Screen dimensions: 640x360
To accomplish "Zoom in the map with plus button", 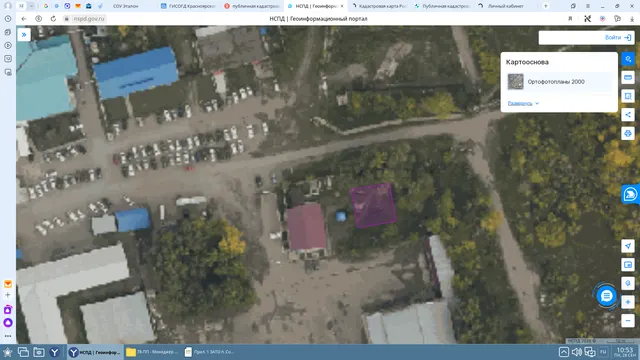I will point(628,302).
